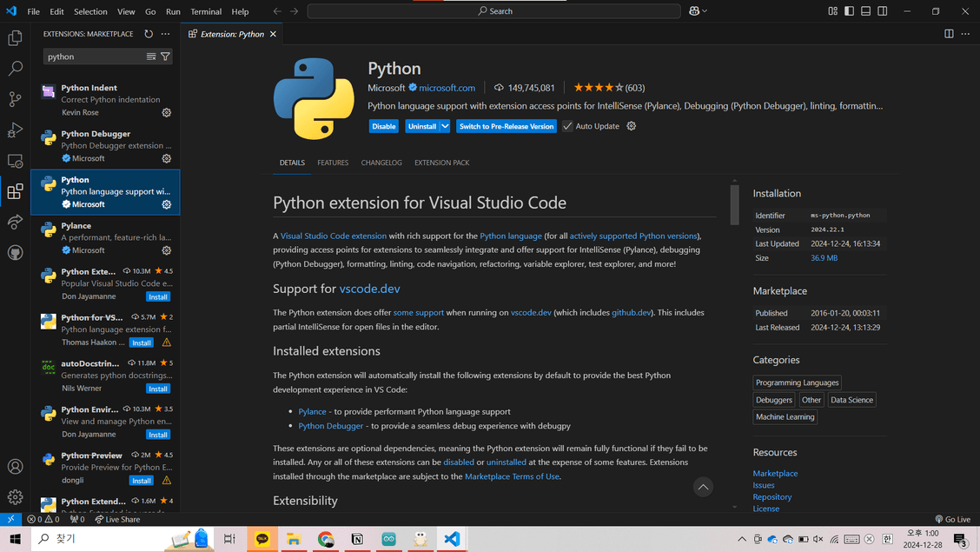Split the editor right
The height and width of the screenshot is (552, 980).
949,34
